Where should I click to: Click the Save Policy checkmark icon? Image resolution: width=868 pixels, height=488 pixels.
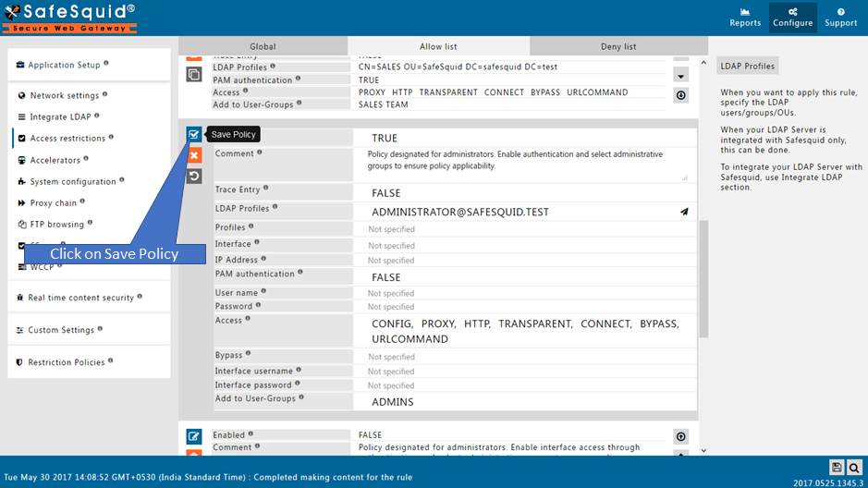[194, 134]
